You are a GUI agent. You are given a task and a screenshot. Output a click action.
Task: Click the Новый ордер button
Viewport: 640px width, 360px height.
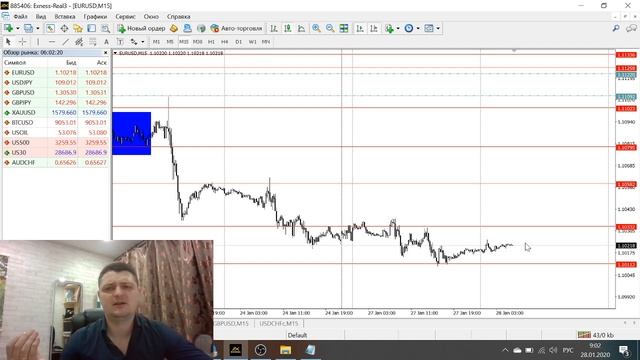pyautogui.click(x=141, y=28)
